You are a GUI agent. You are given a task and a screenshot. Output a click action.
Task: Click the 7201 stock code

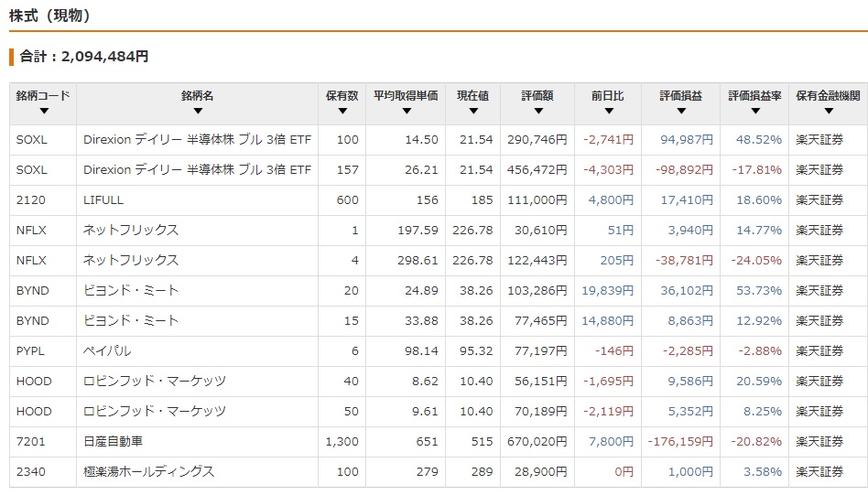click(x=31, y=442)
